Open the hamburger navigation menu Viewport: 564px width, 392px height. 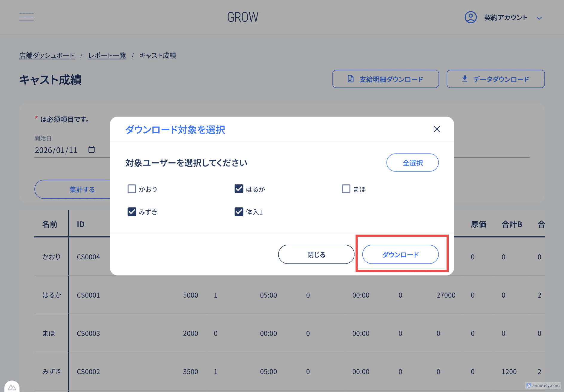(x=27, y=17)
